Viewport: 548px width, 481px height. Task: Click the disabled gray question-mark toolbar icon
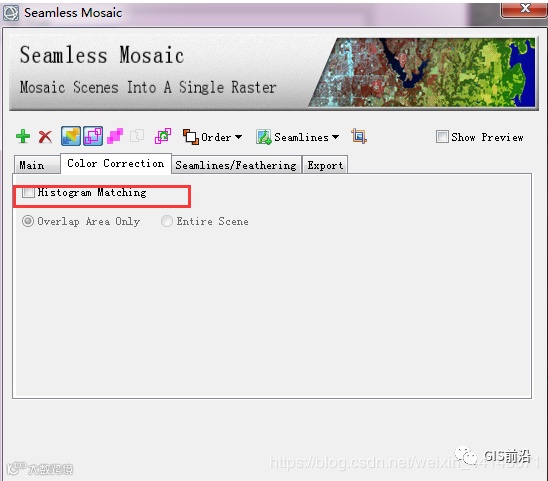(137, 136)
